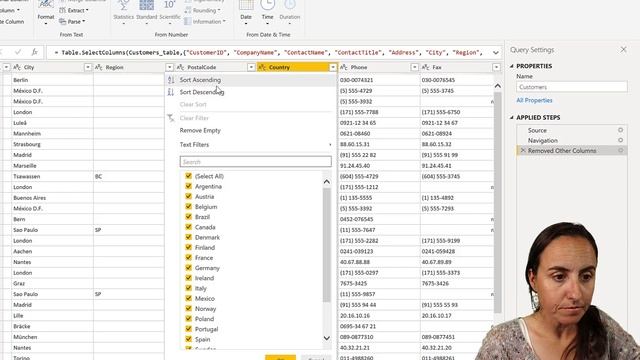
Task: Open the Scientific operations menu
Action: click(170, 12)
